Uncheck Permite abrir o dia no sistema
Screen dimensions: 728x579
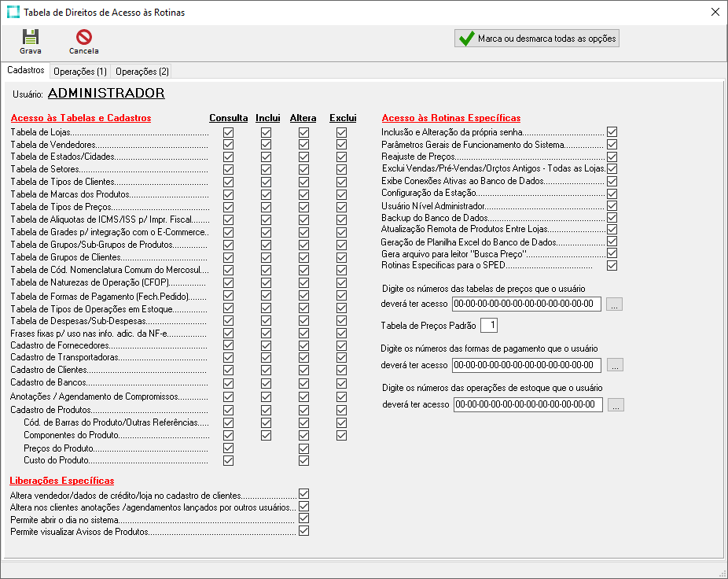(304, 519)
